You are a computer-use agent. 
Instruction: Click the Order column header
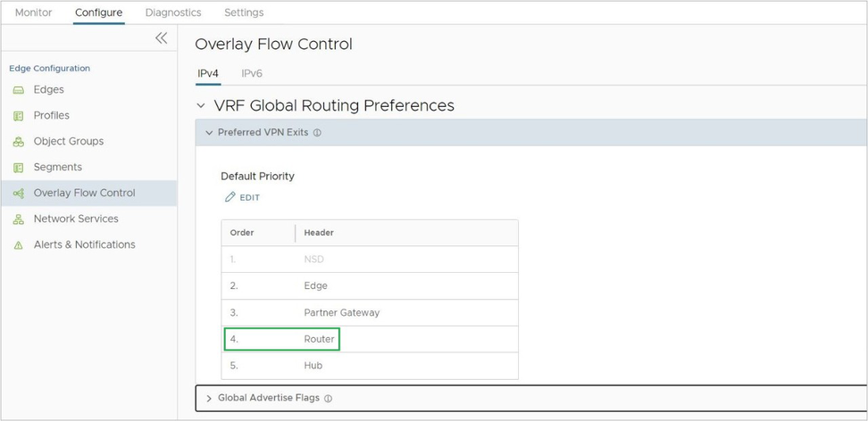click(x=242, y=233)
